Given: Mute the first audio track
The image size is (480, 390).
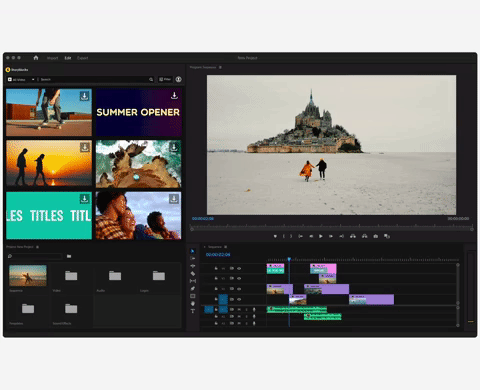Looking at the screenshot, I should pos(239,310).
